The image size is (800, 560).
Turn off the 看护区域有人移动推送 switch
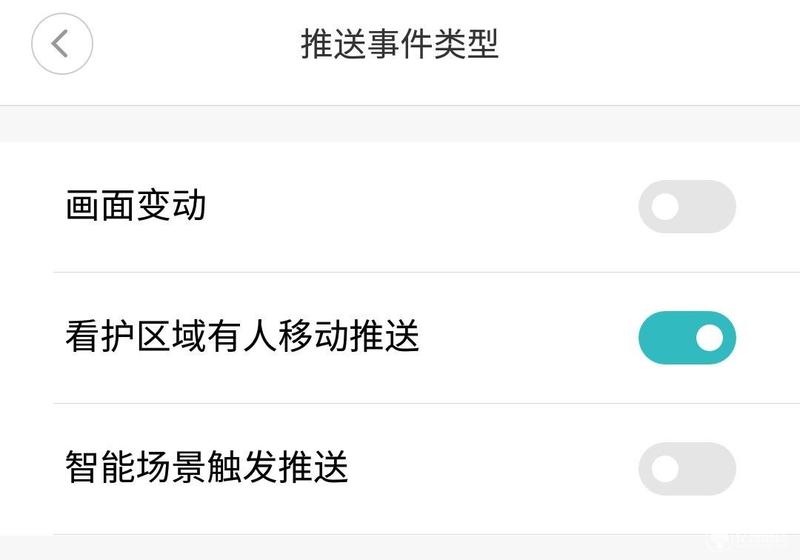coord(687,338)
